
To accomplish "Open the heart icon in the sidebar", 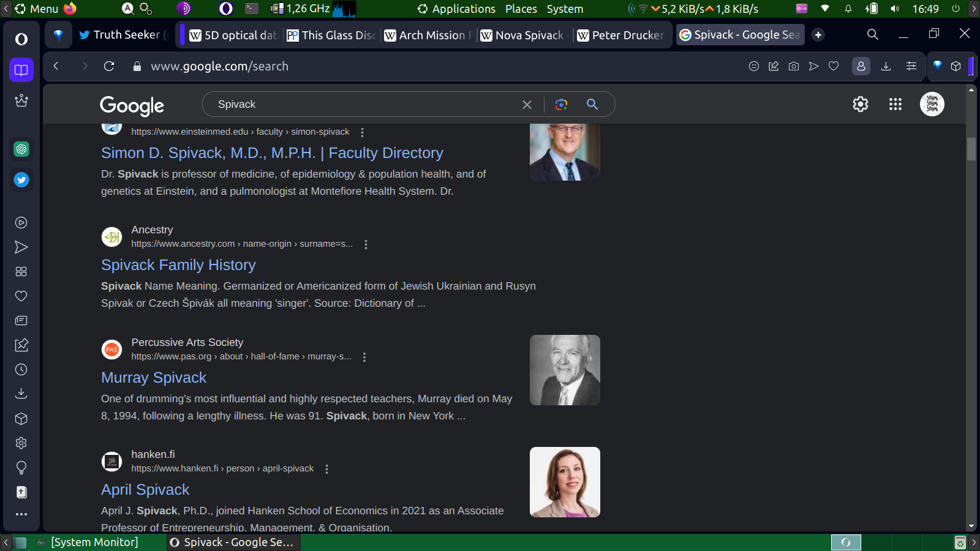I will tap(21, 296).
